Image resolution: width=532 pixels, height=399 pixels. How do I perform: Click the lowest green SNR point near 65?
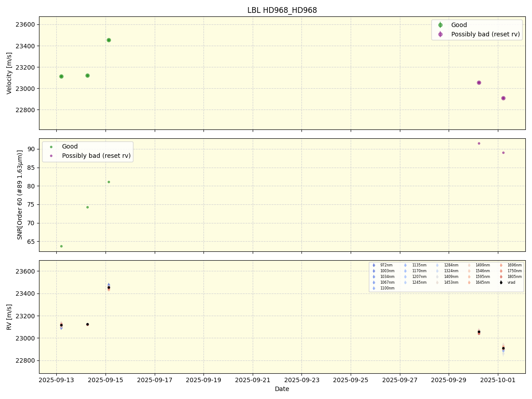point(61,246)
